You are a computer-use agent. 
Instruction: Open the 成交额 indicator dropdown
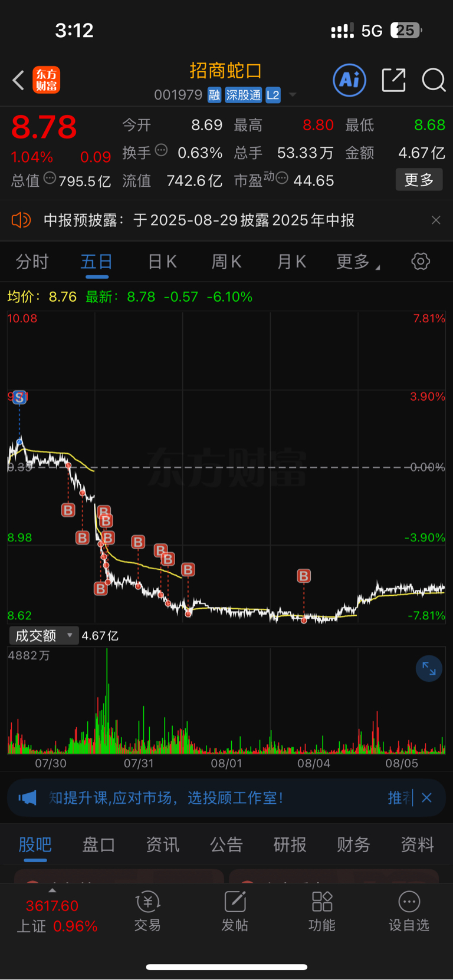click(44, 635)
